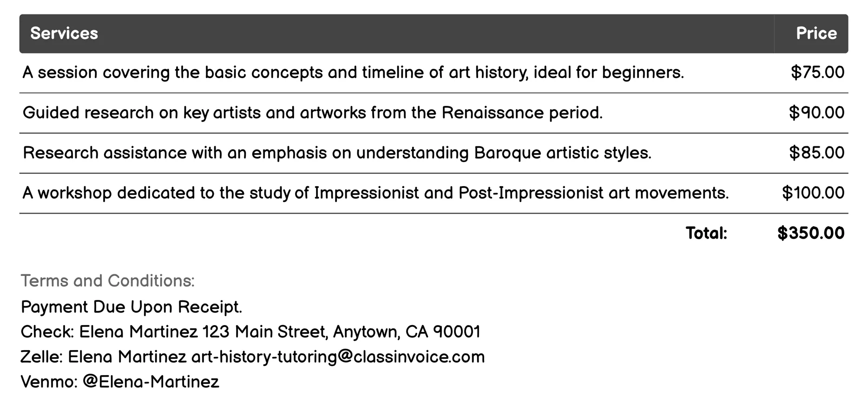Screen dimensions: 868x404
Task: Click Payment Due Upon Receipt text
Action: (x=132, y=307)
